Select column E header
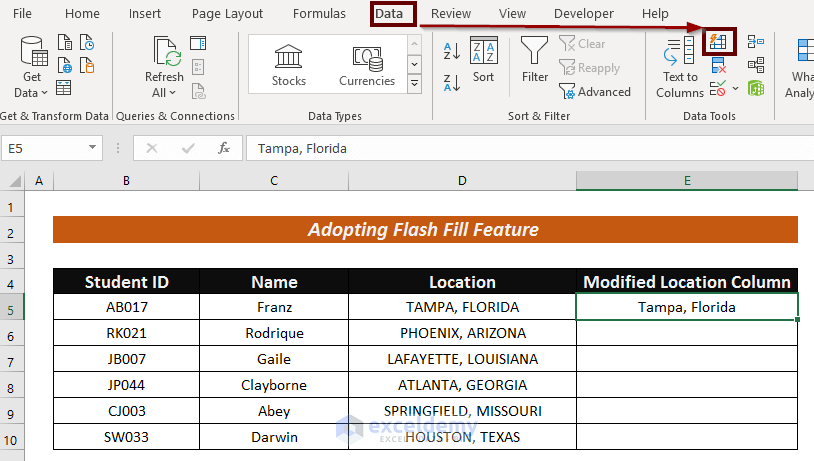814x461 pixels. click(x=687, y=181)
